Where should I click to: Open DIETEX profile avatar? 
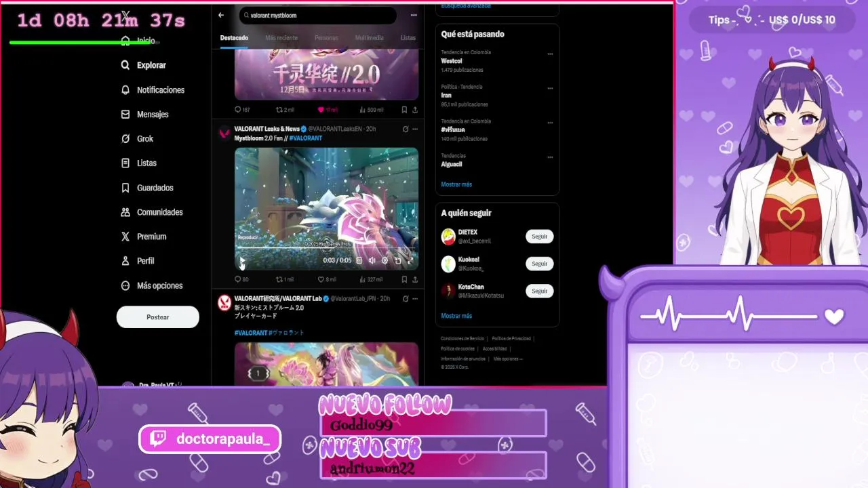coord(448,237)
